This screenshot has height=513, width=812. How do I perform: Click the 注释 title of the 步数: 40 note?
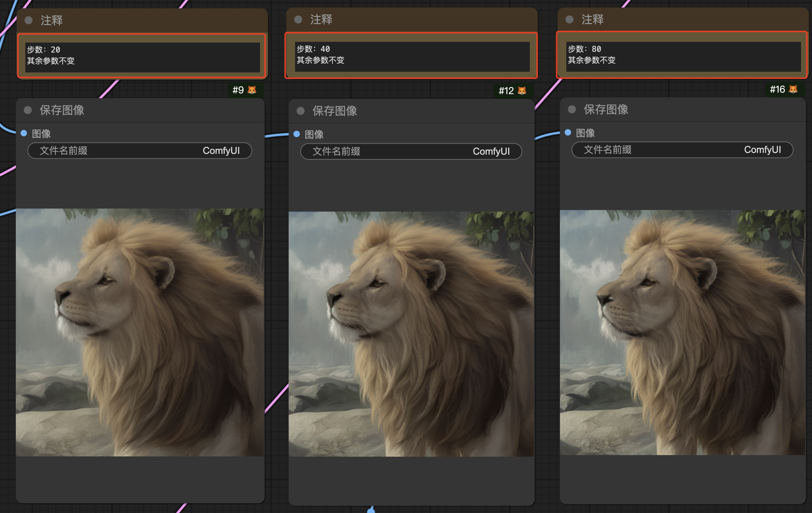[x=321, y=19]
